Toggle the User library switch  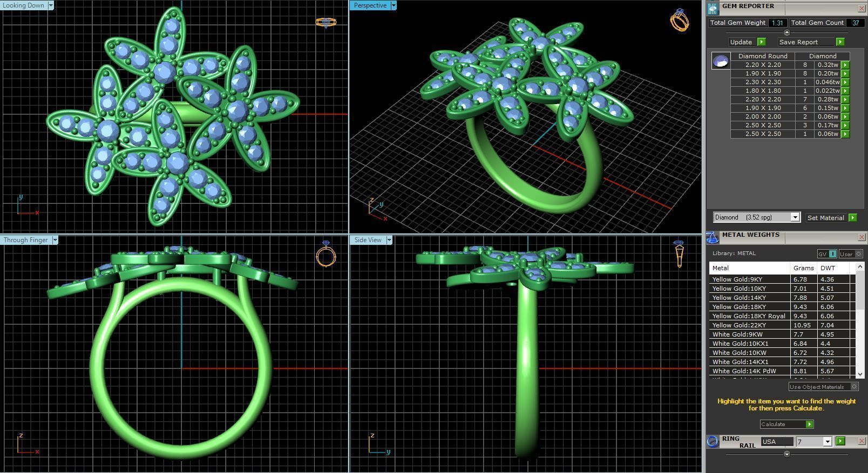[851, 254]
